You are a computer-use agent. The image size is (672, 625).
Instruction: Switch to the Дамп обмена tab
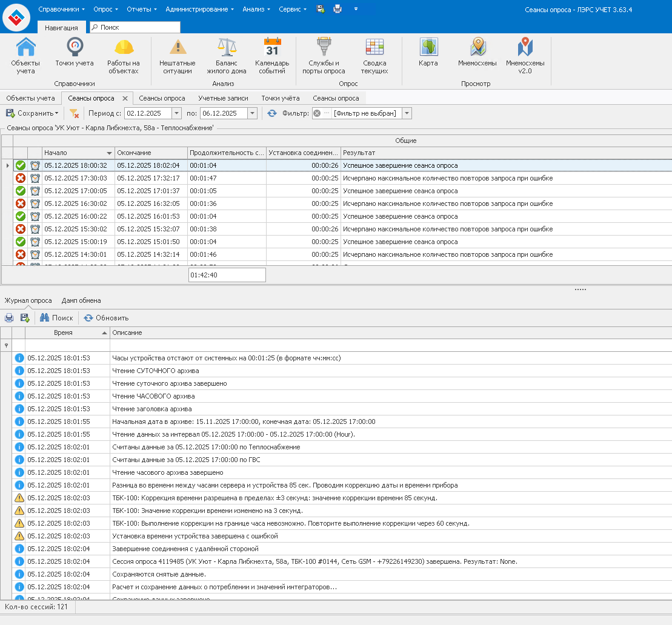click(x=81, y=300)
